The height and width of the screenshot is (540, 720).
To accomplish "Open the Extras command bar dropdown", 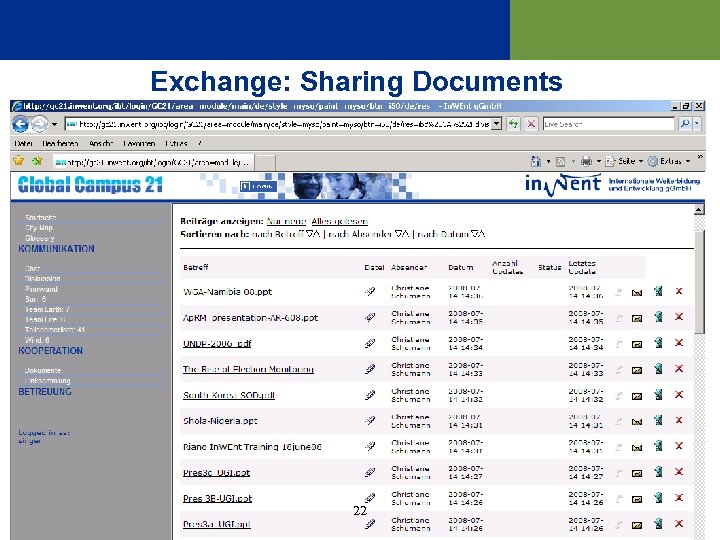I will (669, 161).
